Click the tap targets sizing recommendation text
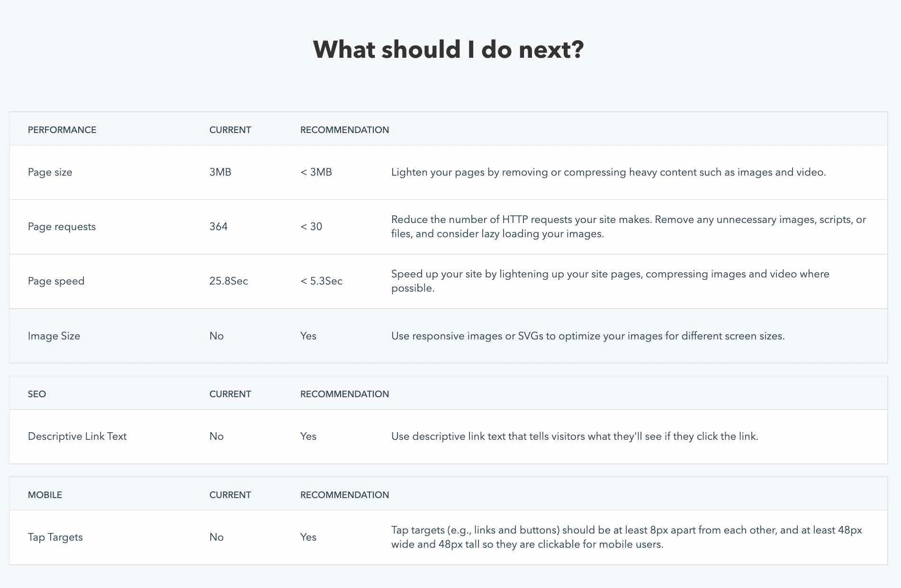901x588 pixels. click(x=626, y=537)
